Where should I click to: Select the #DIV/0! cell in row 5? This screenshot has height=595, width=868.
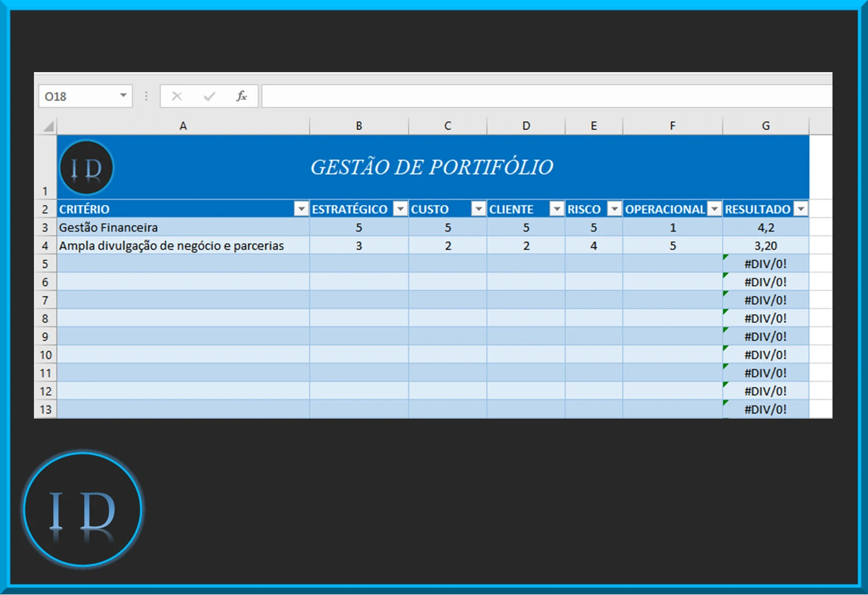point(766,264)
